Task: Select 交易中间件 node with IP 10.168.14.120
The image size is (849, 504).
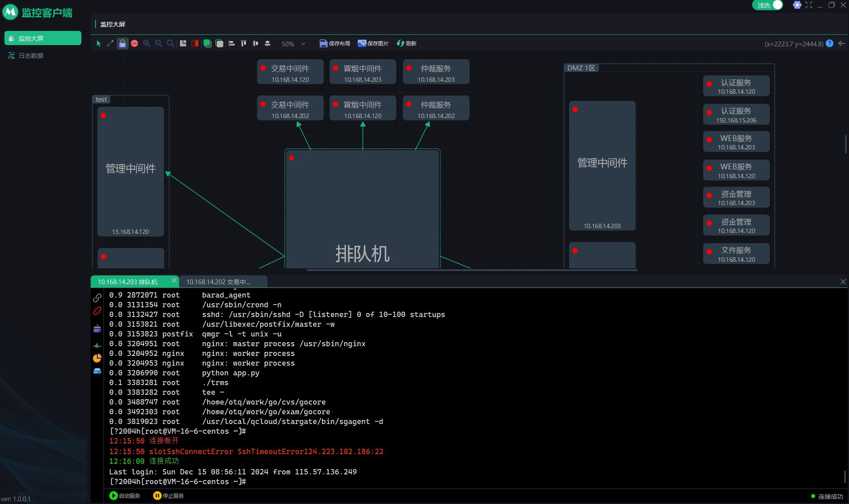Action: (x=290, y=72)
